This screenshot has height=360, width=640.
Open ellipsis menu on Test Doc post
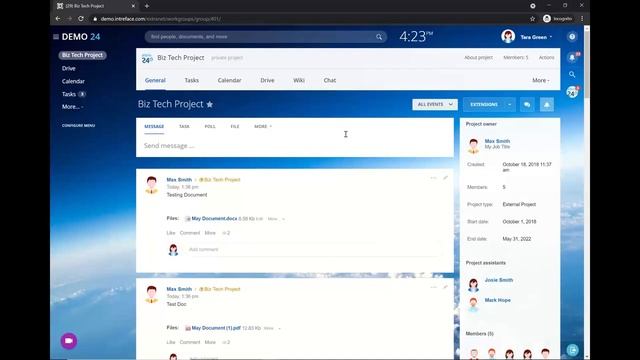[433, 287]
